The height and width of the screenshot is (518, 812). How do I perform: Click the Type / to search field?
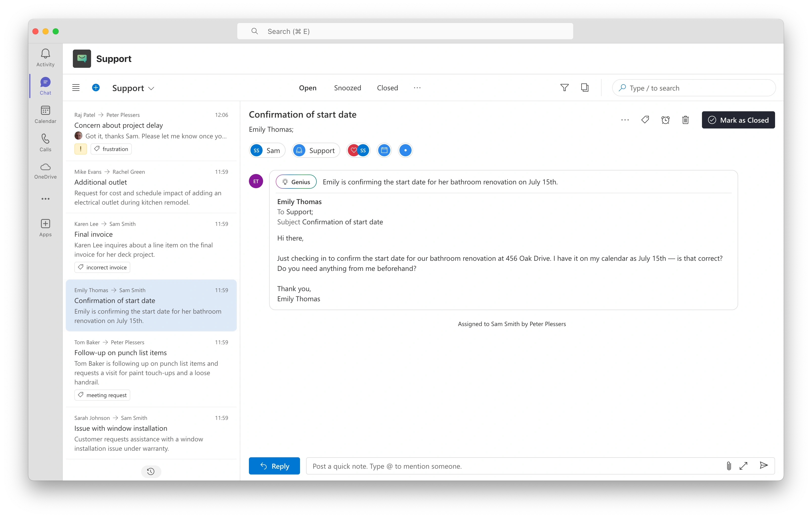pyautogui.click(x=694, y=88)
